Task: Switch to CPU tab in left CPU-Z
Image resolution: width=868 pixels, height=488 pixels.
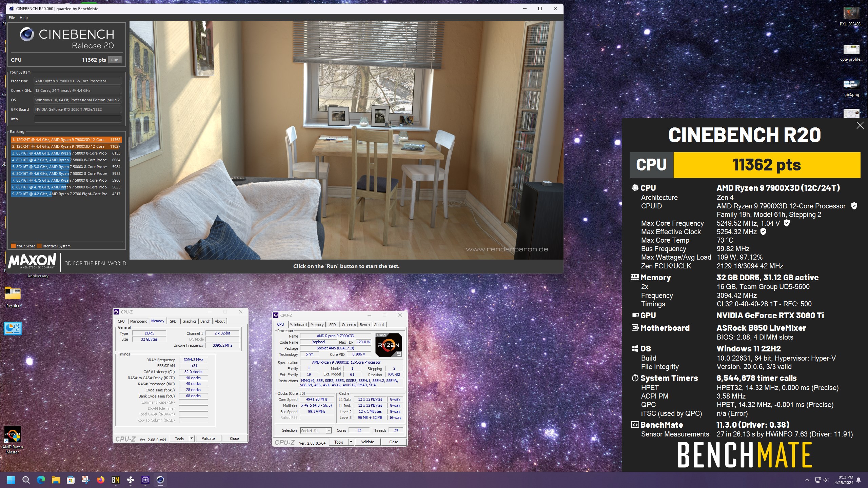Action: point(121,321)
